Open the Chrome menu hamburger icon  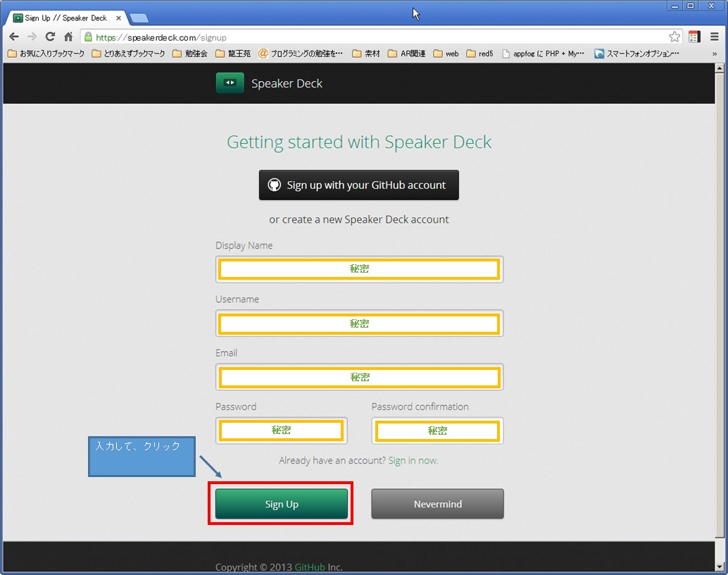(x=715, y=37)
